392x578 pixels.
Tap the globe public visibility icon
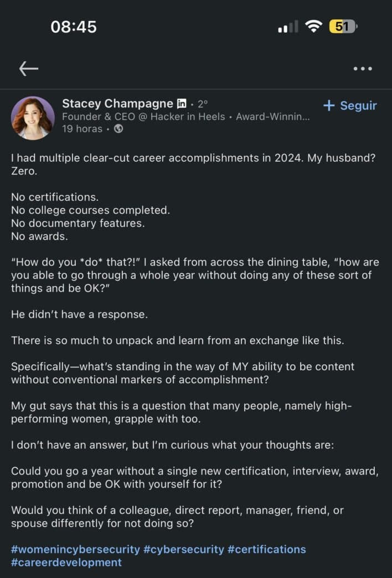[118, 129]
